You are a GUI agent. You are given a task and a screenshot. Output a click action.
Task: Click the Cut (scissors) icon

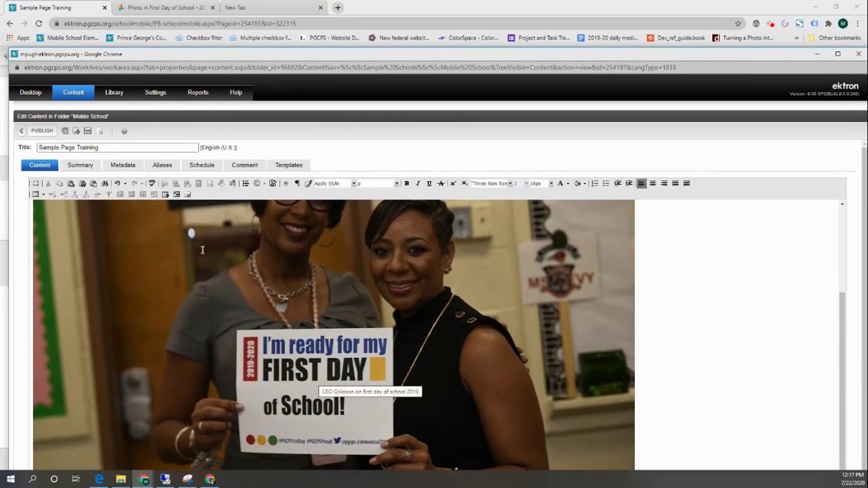tap(47, 183)
